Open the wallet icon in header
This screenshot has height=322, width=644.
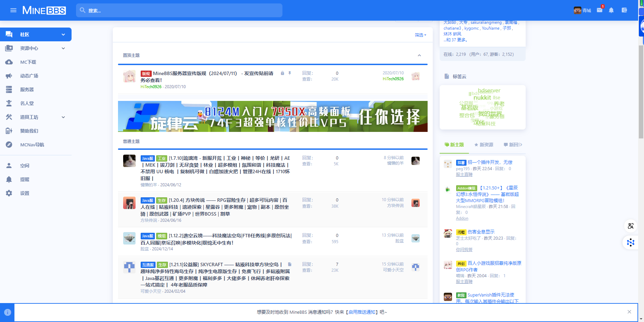[x=624, y=10]
